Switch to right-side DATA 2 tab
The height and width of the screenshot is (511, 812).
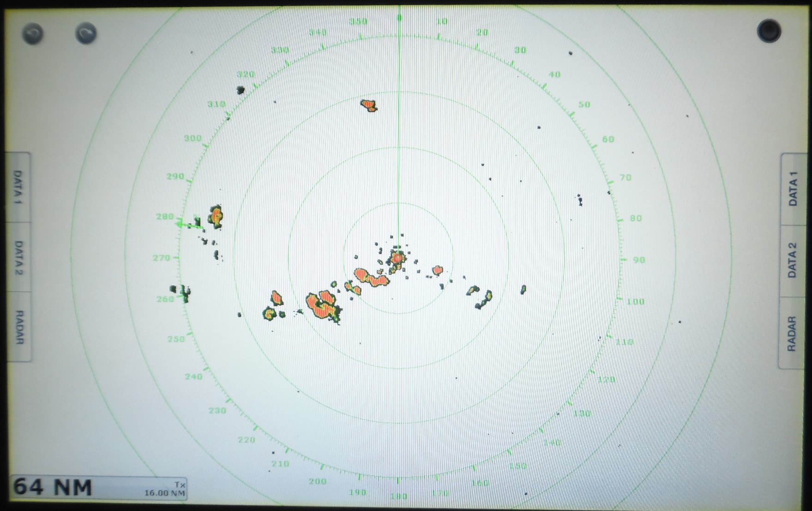pyautogui.click(x=793, y=260)
